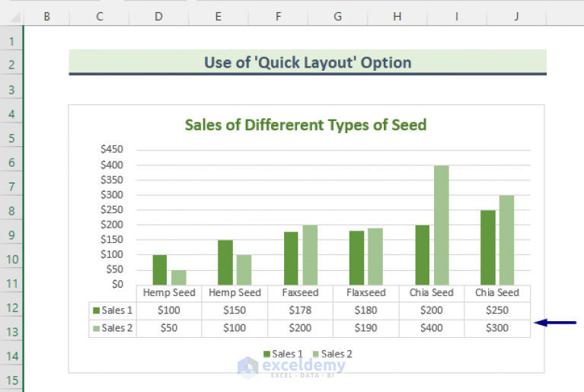Viewport: 584px width, 392px height.
Task: Click the $180 data table cell
Action: coord(365,310)
